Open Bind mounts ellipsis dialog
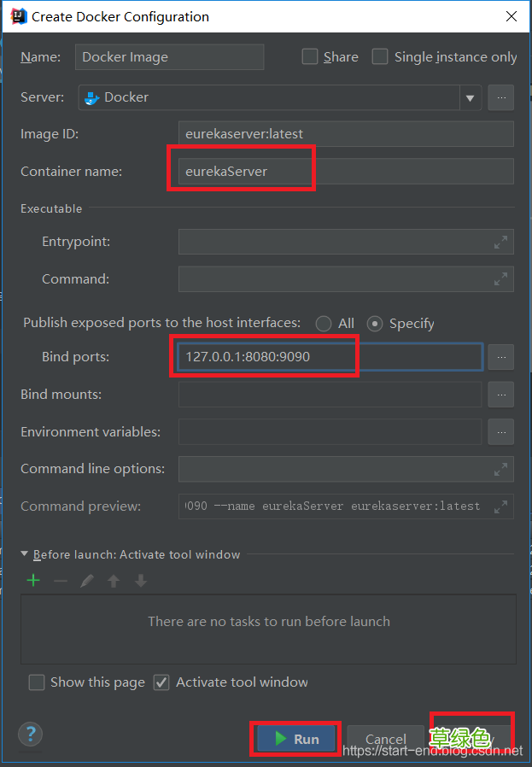This screenshot has height=767, width=532. tap(500, 395)
